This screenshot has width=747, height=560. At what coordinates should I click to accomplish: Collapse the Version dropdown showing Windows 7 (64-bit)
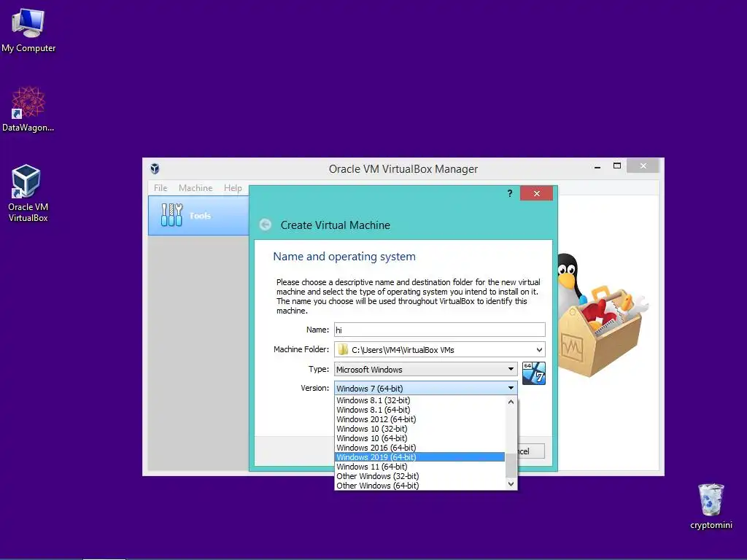425,388
